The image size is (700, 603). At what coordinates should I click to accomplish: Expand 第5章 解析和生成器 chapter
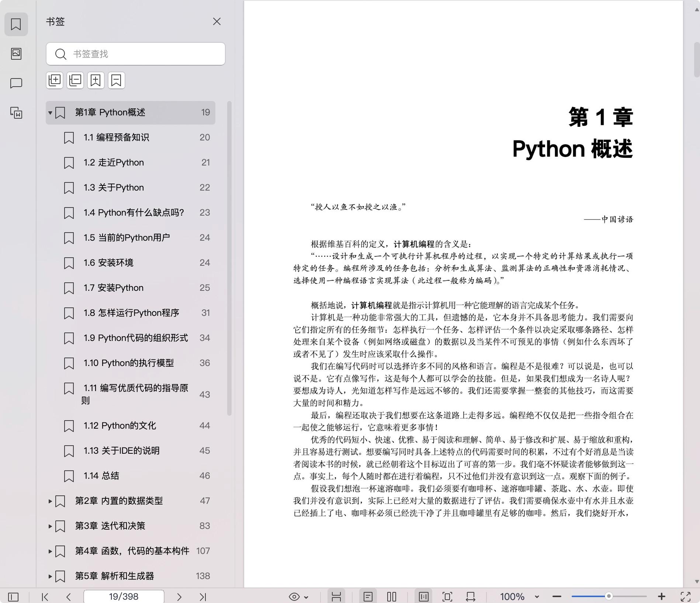(50, 576)
